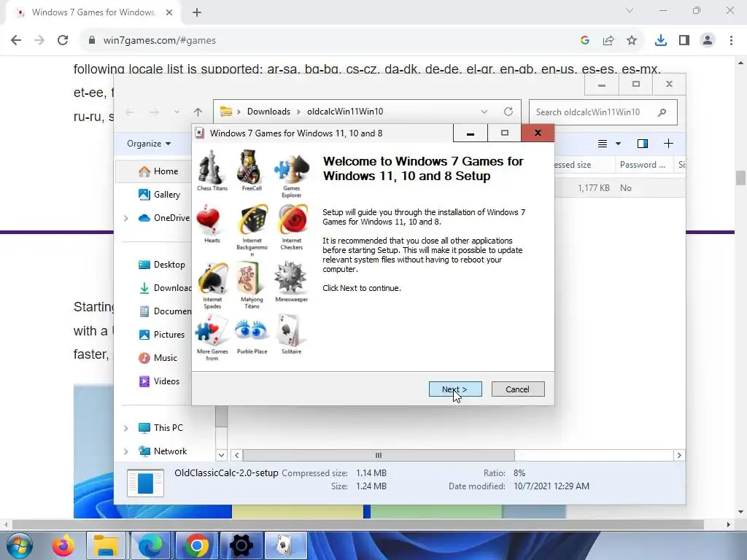747x560 pixels.
Task: Open Microsoft Edge from the taskbar
Action: click(150, 545)
